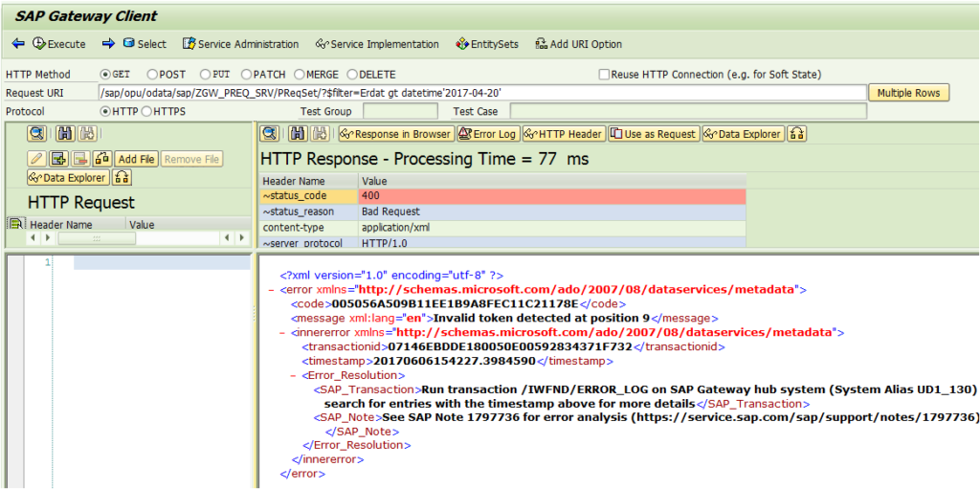
Task: Click the Remove File button
Action: (191, 159)
